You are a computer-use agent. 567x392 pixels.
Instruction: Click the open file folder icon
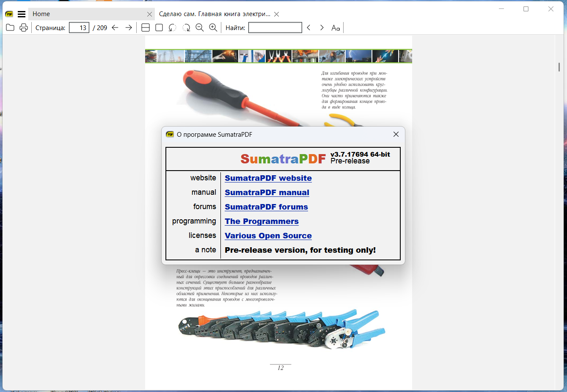(x=10, y=28)
